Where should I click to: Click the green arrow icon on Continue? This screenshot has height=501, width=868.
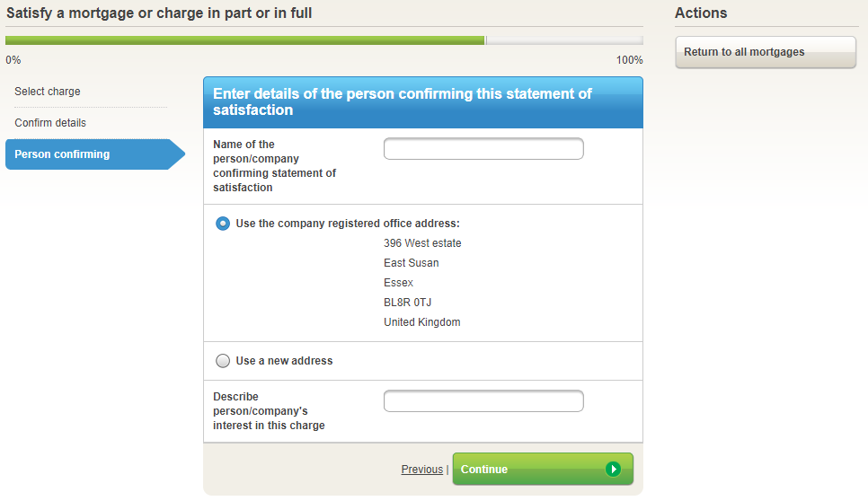(613, 469)
